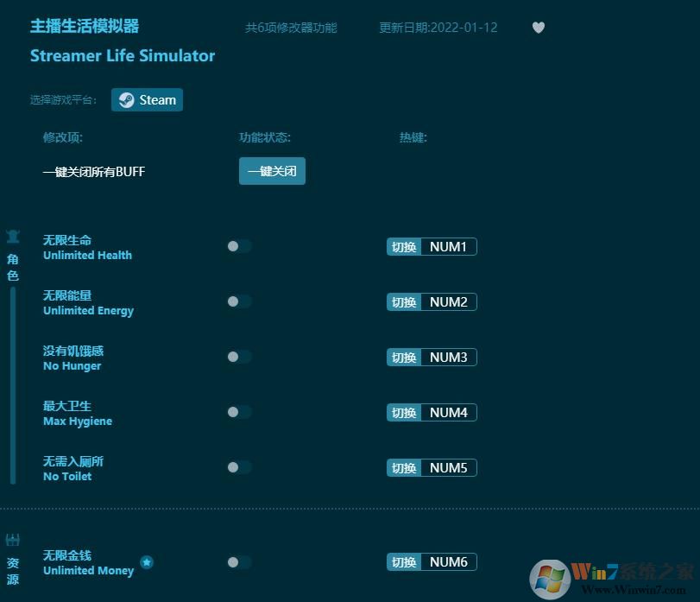Click the NUM6 hotkey field for Unlimited Money
This screenshot has width=700, height=602.
(x=448, y=561)
